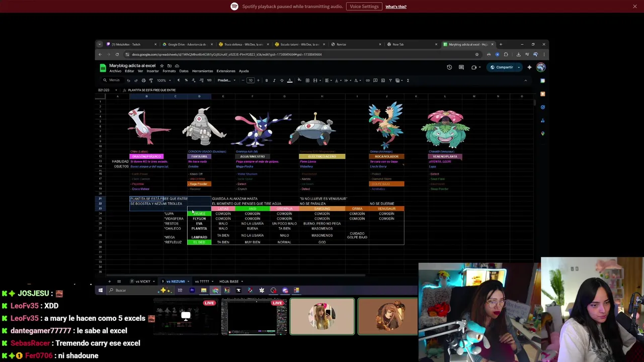
Task: Open the Herramientas menu
Action: click(202, 71)
